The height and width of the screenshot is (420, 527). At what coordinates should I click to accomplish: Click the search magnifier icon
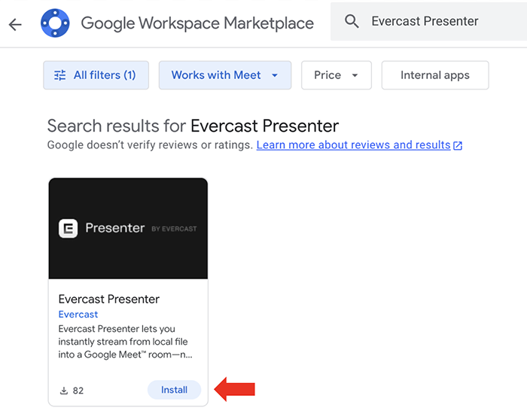[352, 21]
